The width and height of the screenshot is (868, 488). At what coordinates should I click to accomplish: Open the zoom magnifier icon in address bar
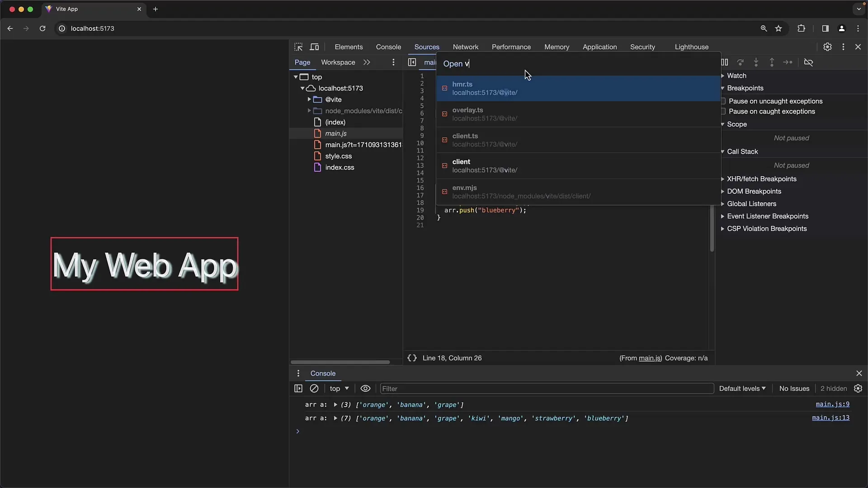tap(764, 28)
